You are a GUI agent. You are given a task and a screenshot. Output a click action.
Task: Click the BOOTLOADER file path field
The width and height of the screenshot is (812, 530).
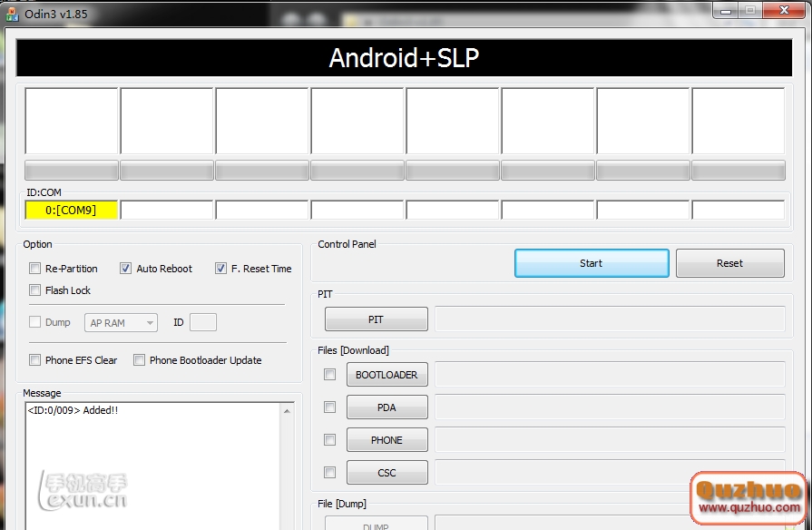(x=610, y=375)
